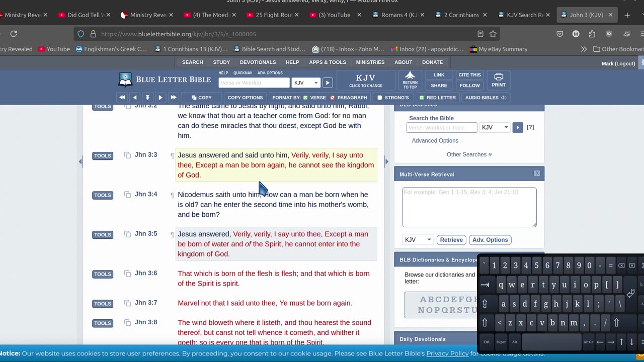The height and width of the screenshot is (362, 644).
Task: Open the DEVOTIONALS menu
Action: pyautogui.click(x=258, y=62)
